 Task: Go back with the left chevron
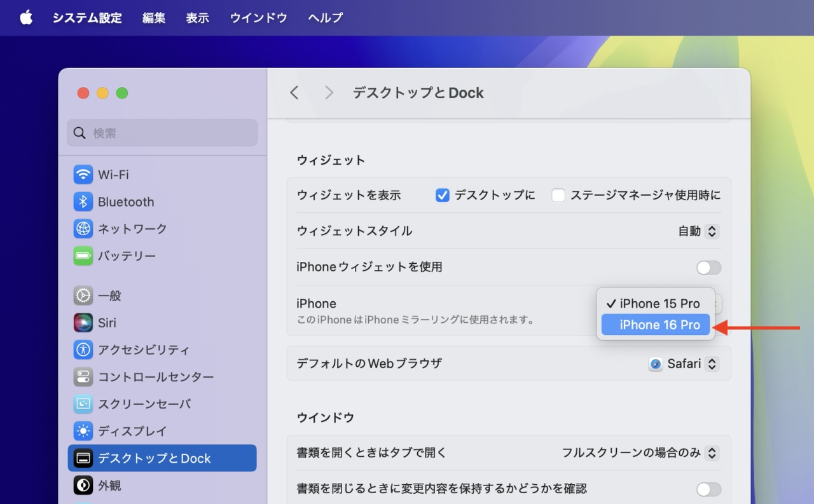pos(294,93)
